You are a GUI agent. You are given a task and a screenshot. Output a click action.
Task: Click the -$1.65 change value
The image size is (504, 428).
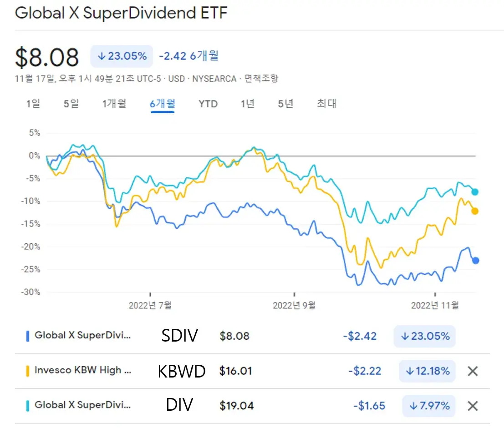(369, 406)
